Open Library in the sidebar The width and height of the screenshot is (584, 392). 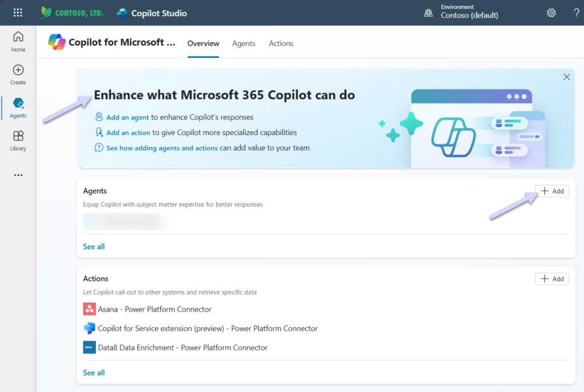18,141
